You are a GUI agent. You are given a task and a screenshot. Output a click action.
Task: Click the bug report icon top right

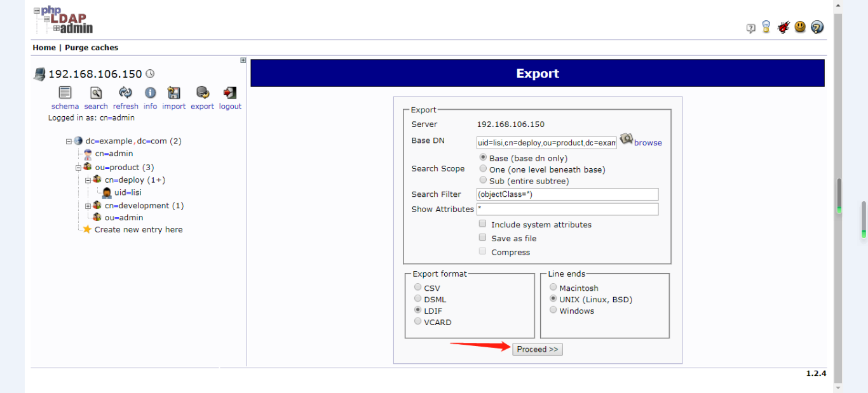click(783, 27)
